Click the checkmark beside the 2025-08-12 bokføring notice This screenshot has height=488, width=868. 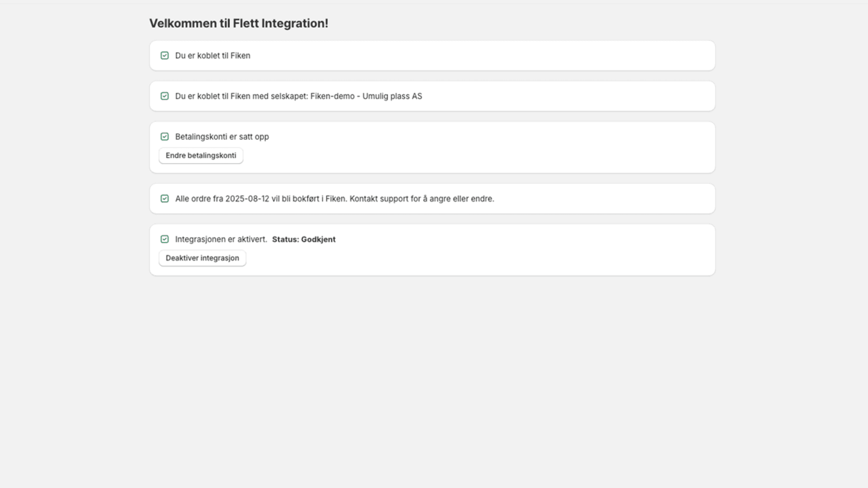click(x=165, y=198)
